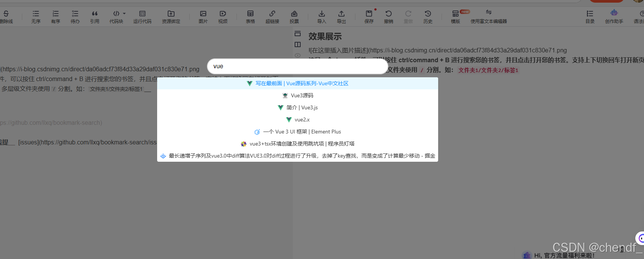Open result '写在最前面 | Vue源码系列-Vue中文社区'
Image resolution: width=644 pixels, height=259 pixels.
298,83
